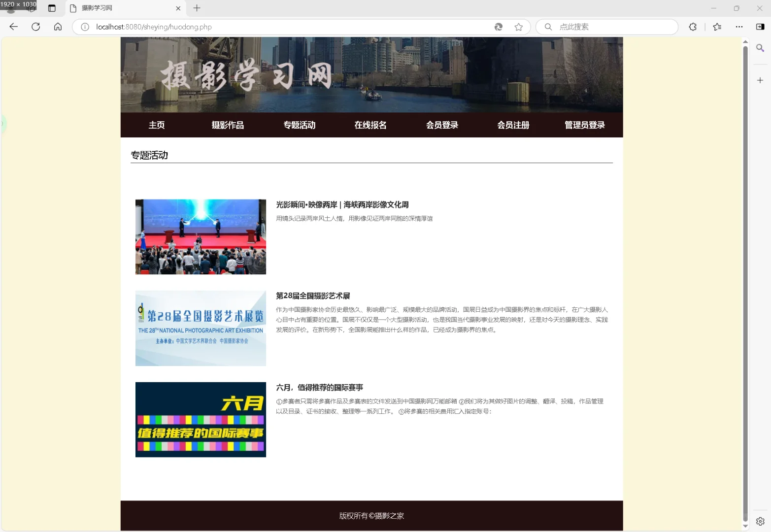
Task: Refresh the current page
Action: pyautogui.click(x=35, y=27)
